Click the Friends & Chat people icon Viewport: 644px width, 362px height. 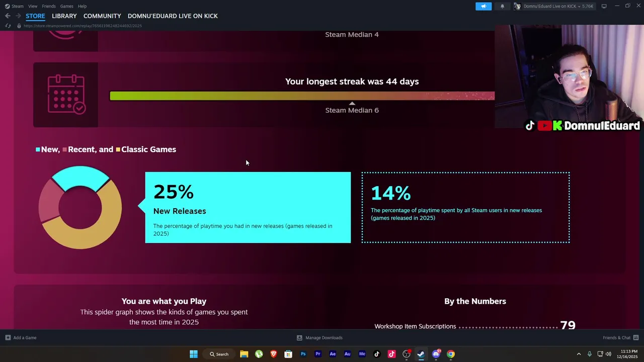[x=636, y=338]
